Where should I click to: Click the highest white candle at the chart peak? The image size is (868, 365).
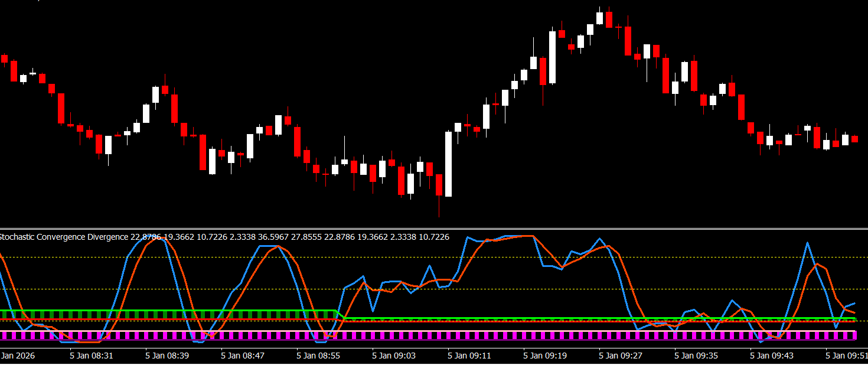pos(600,18)
